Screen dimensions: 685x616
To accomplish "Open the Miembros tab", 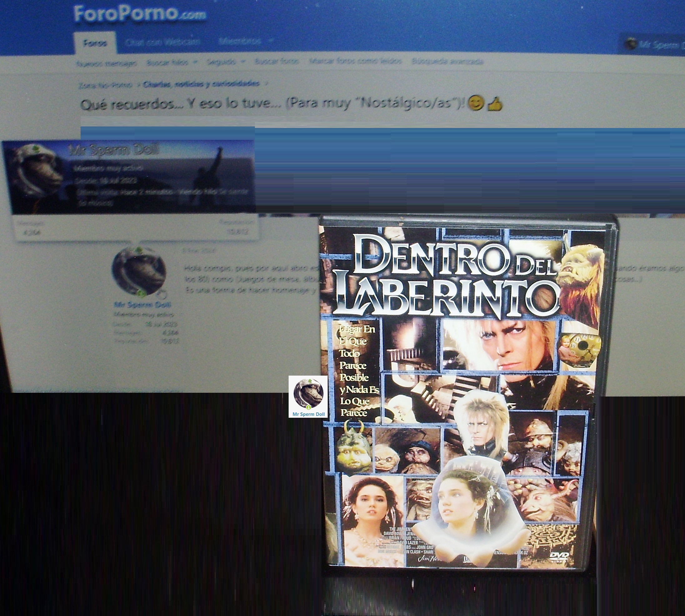I will (240, 41).
